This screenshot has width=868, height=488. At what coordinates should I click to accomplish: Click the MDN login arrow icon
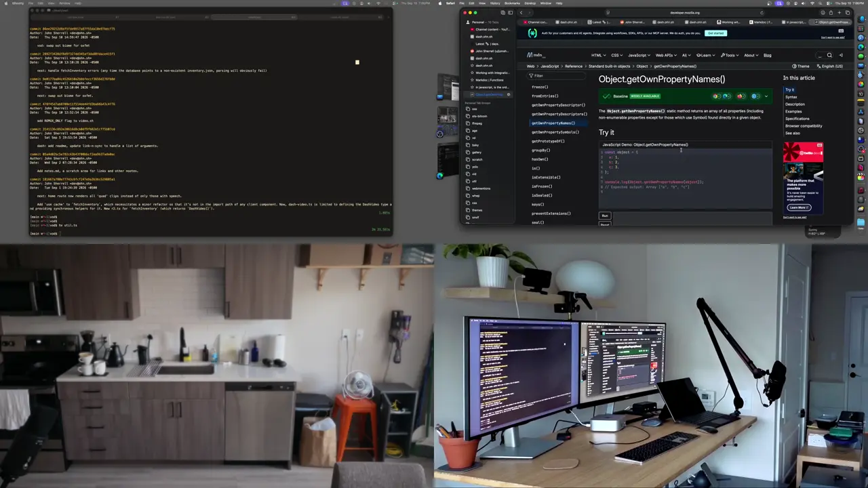[841, 55]
